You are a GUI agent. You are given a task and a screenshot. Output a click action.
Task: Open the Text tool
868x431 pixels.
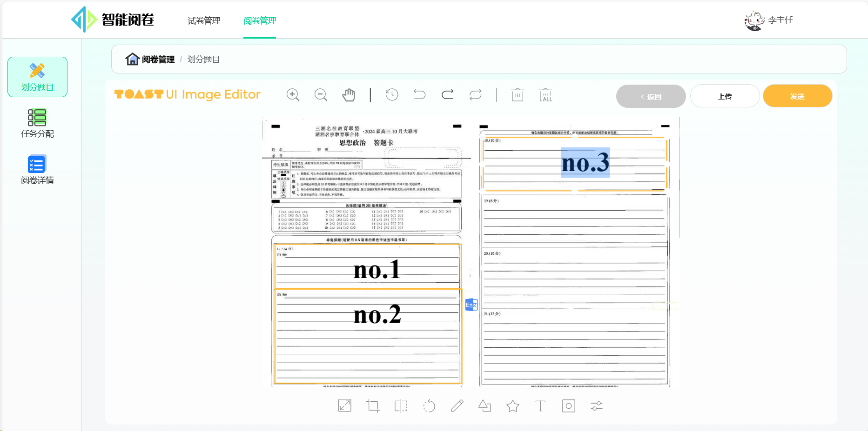click(540, 406)
